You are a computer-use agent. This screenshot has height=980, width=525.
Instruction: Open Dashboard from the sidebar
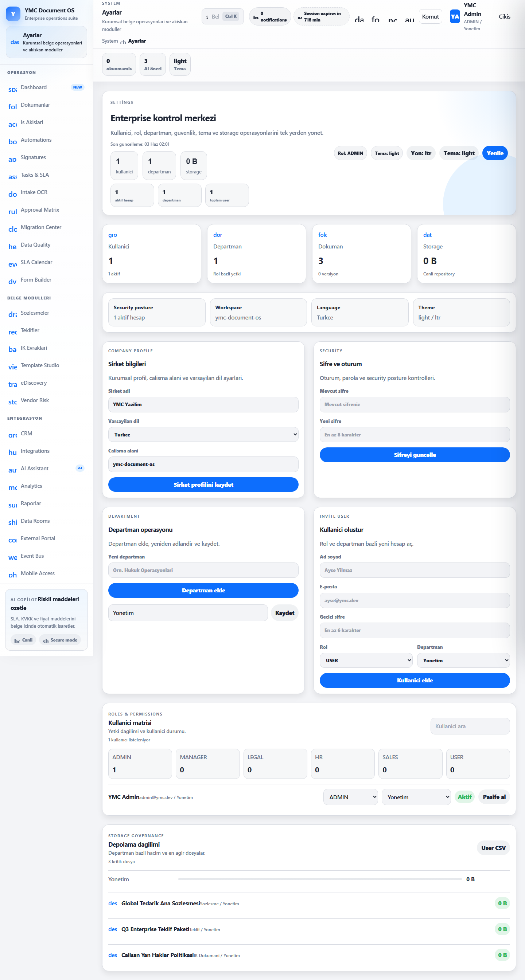point(46,87)
